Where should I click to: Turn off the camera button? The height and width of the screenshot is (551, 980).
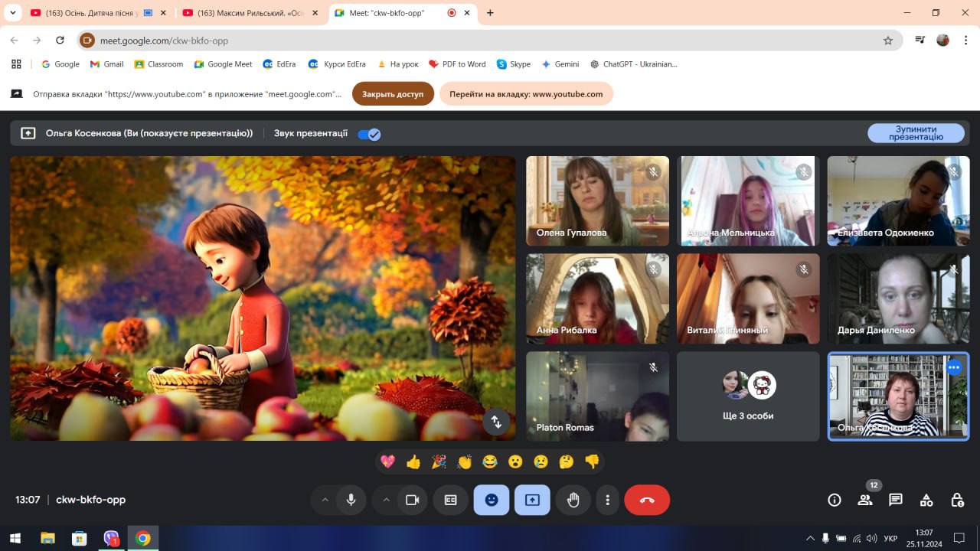point(412,500)
